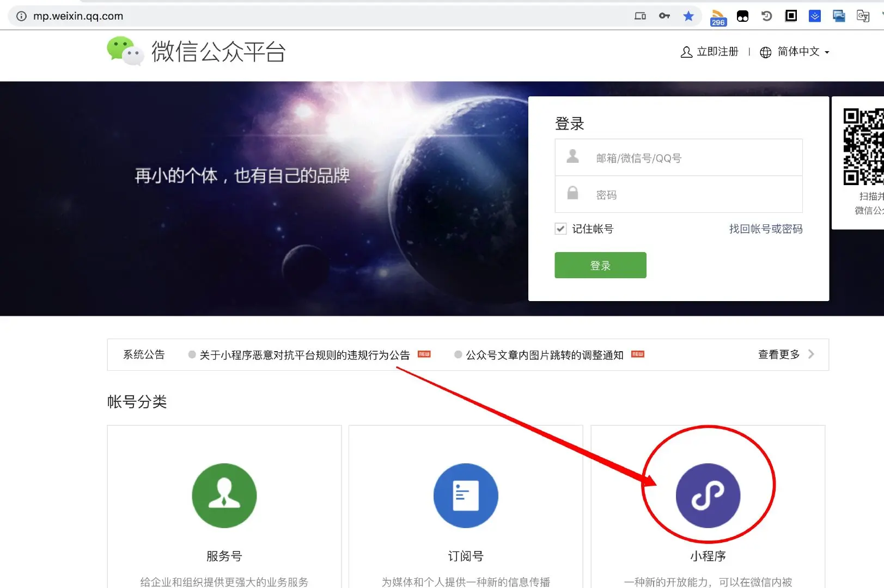Click the globe language icon
Screen dimensions: 884x588
(766, 52)
